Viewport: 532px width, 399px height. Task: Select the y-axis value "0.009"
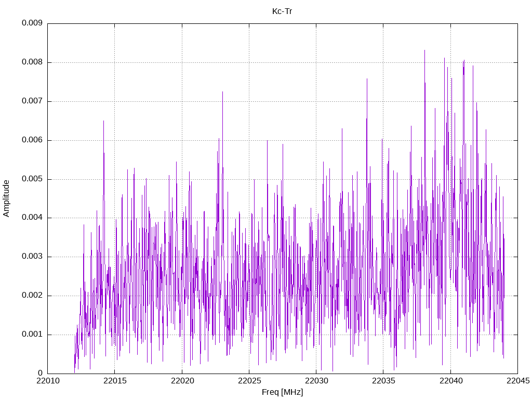pos(32,23)
